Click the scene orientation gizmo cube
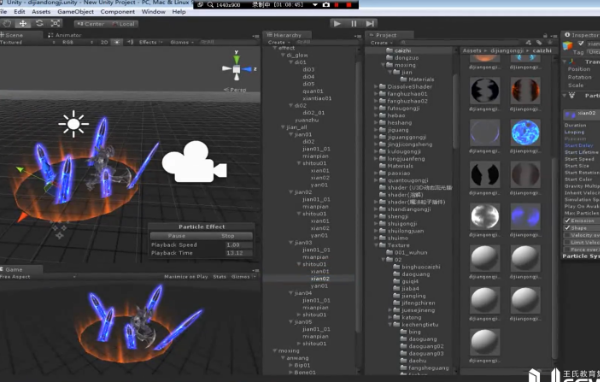The width and height of the screenshot is (600, 382). coord(236,69)
